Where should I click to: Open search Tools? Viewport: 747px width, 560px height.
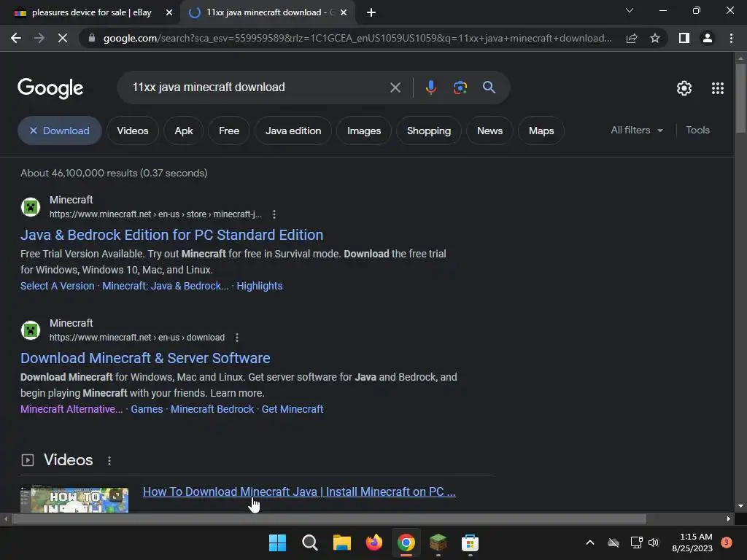coord(697,130)
